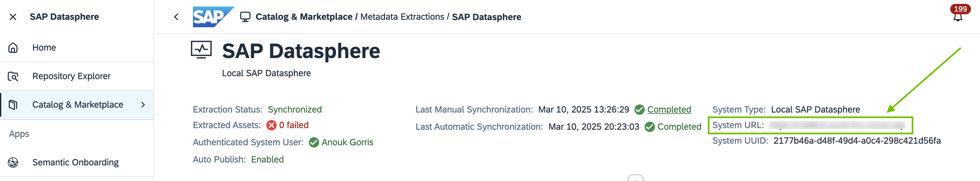Screen dimensions: 980x181
Task: Expand the header collapse arrow below details
Action: click(x=635, y=178)
